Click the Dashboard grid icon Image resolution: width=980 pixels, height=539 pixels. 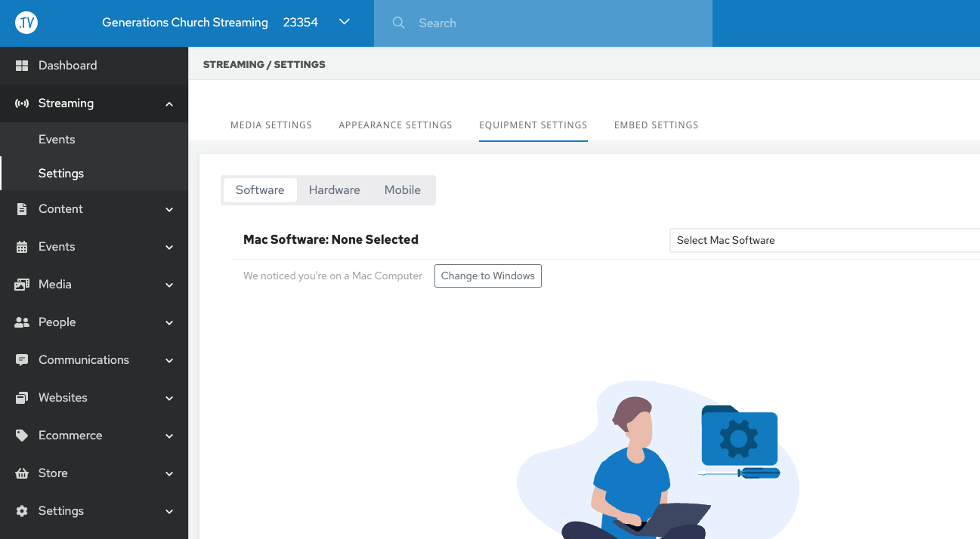(x=22, y=66)
